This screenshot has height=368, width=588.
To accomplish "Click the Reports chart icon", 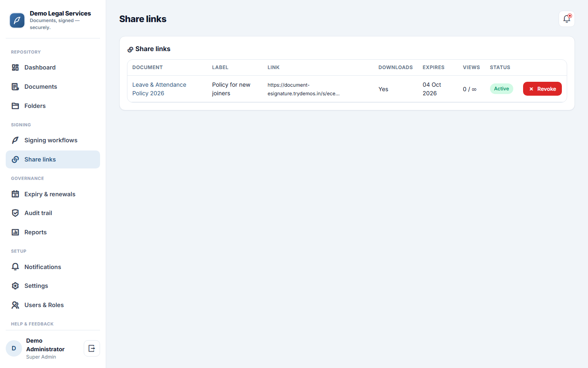I will [15, 232].
